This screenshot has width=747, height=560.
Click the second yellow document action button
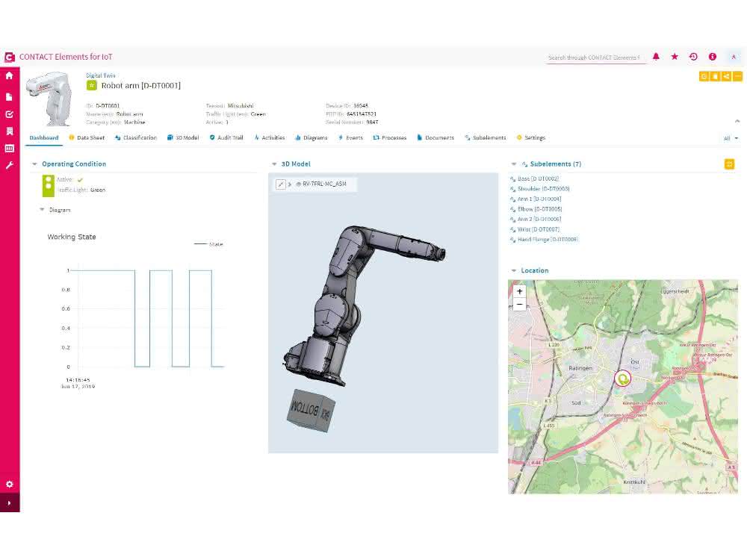(715, 76)
